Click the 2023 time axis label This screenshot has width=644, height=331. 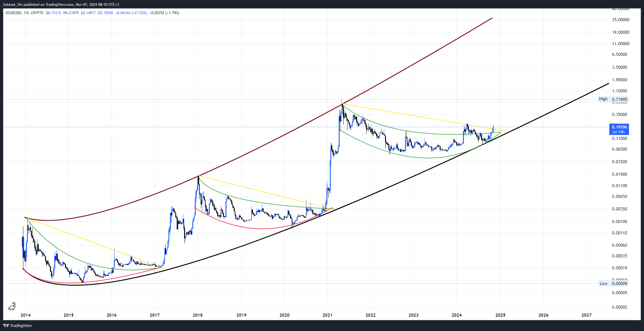pos(413,315)
